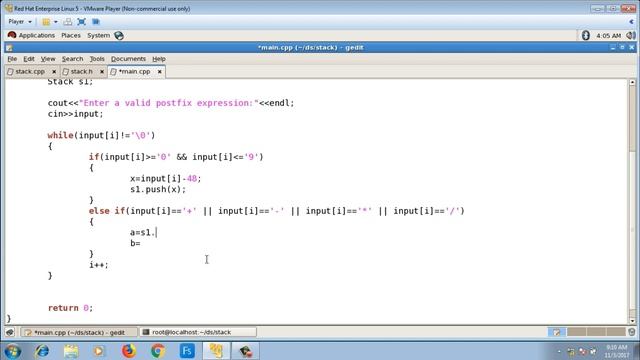Open the Player dropdown menu
This screenshot has width=640, height=360.
click(x=20, y=22)
